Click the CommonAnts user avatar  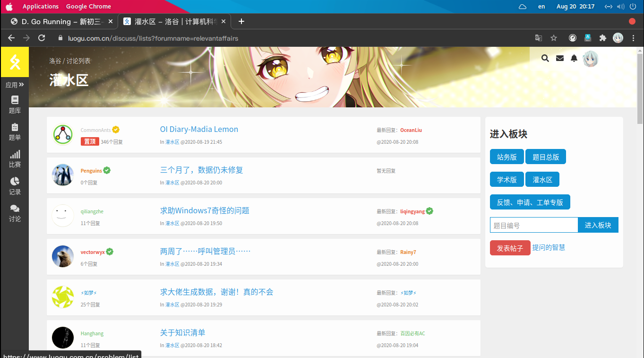click(63, 135)
